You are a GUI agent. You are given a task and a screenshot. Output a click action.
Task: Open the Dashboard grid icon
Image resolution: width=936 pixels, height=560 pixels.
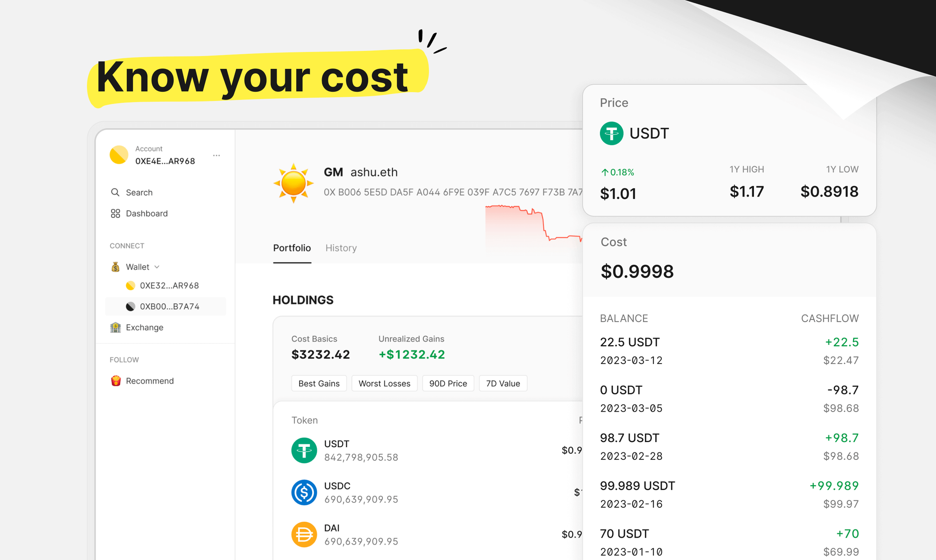(x=115, y=213)
